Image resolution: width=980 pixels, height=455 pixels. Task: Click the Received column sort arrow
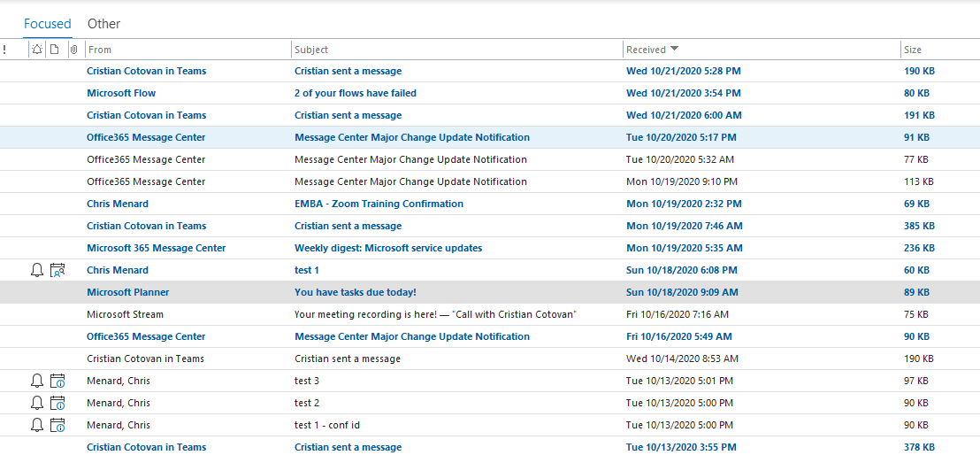click(x=675, y=50)
